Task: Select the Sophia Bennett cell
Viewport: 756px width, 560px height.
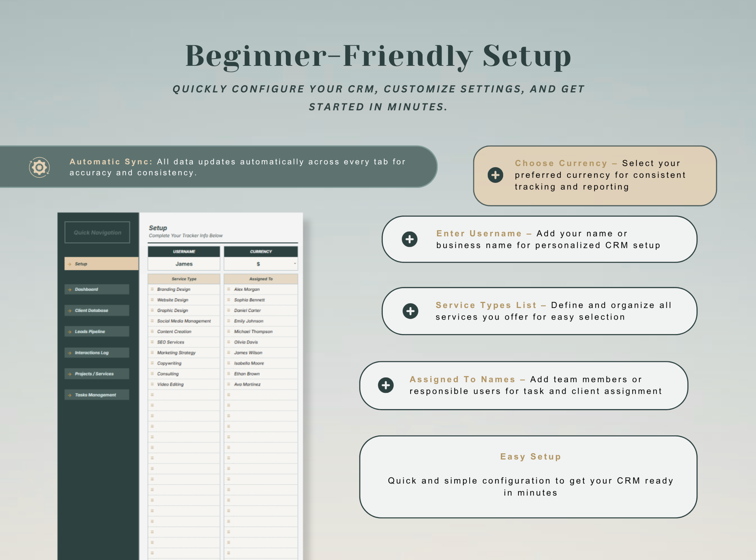Action: point(261,300)
